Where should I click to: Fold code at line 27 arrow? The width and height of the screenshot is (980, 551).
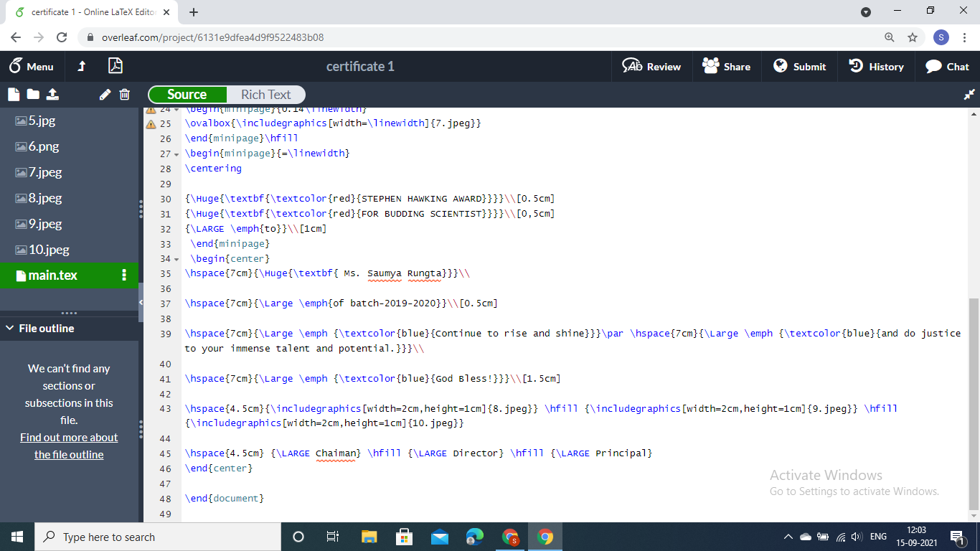pos(176,154)
